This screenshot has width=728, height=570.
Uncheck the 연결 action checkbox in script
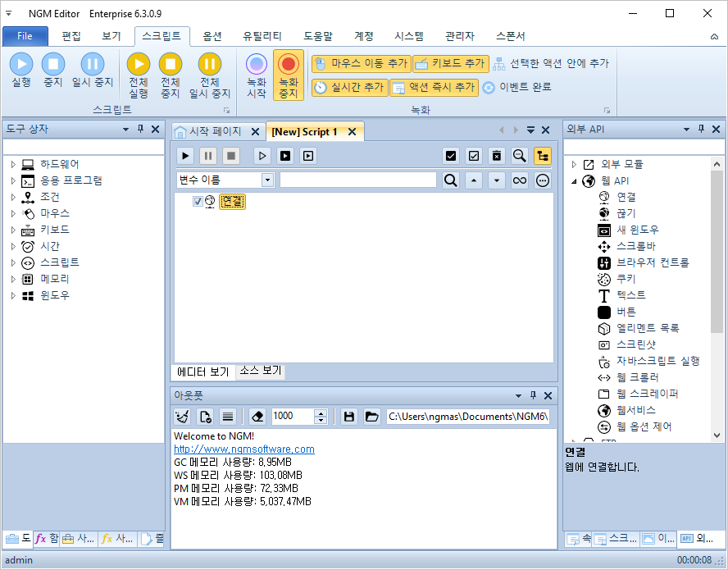click(198, 201)
